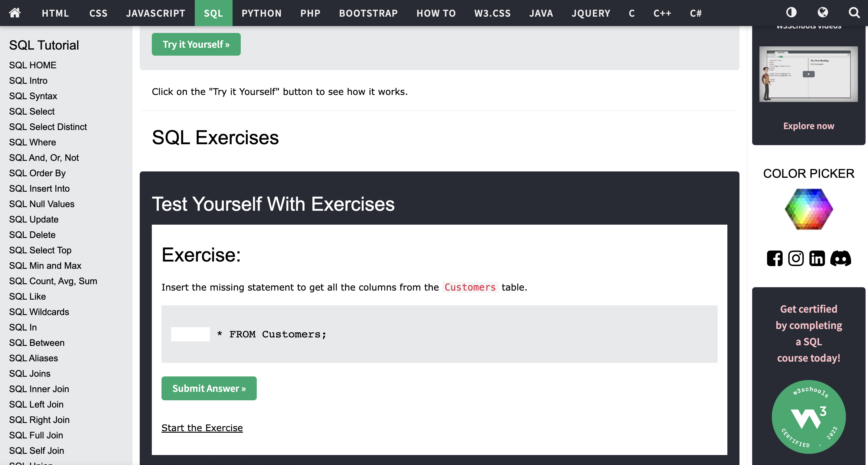Click the Explore now link
The image size is (868, 465).
808,126
